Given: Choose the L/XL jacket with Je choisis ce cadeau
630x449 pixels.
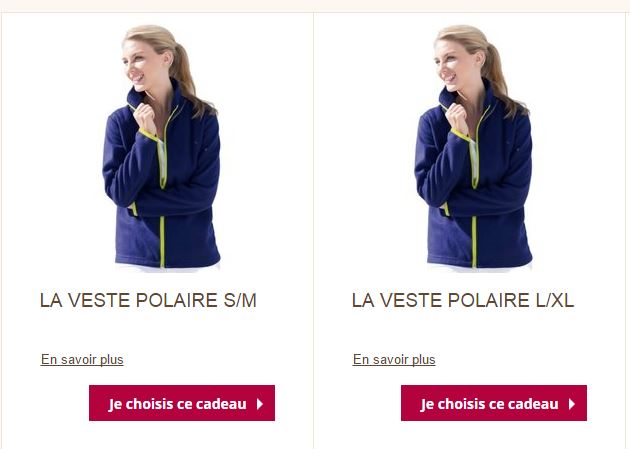Looking at the screenshot, I should pyautogui.click(x=494, y=403).
